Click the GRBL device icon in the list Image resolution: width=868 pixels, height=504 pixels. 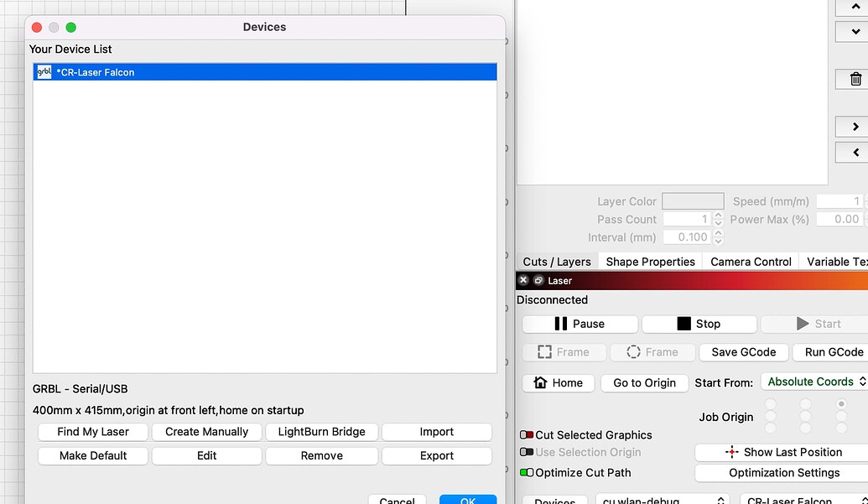(x=44, y=72)
